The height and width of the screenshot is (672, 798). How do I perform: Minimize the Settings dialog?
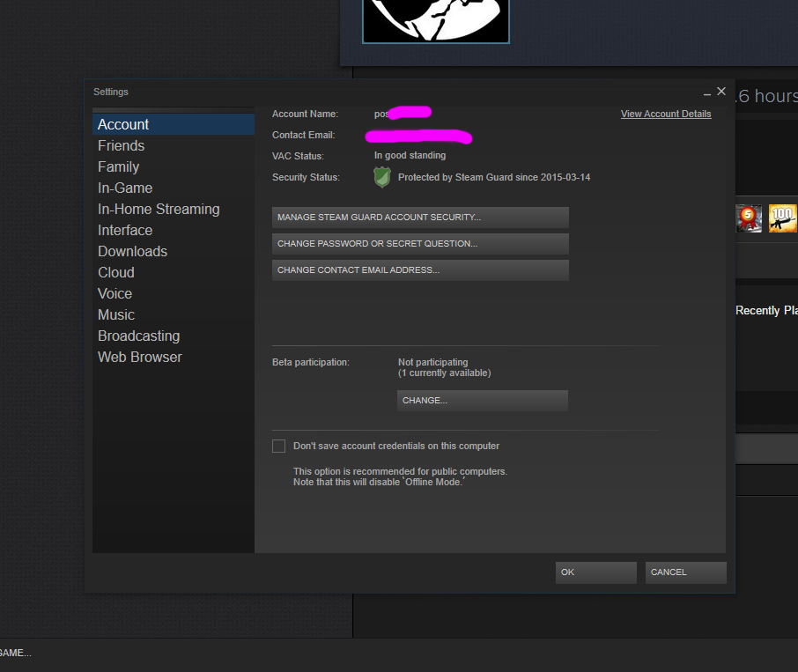click(x=707, y=94)
